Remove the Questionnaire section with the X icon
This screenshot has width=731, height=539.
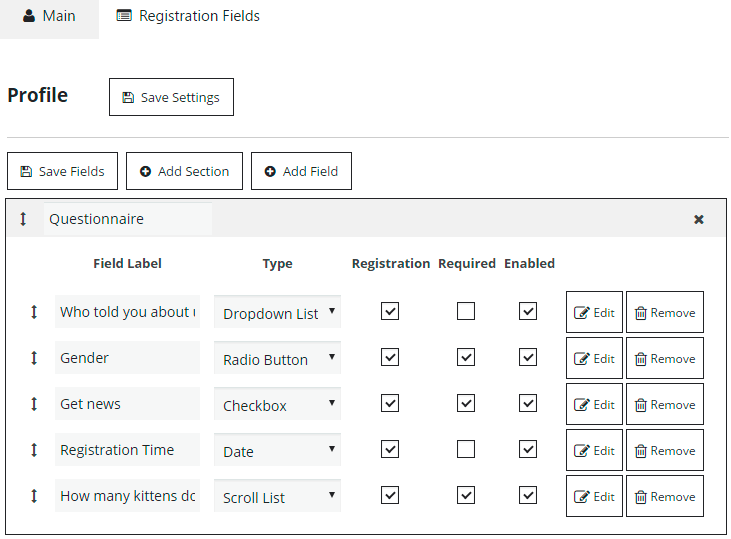699,219
